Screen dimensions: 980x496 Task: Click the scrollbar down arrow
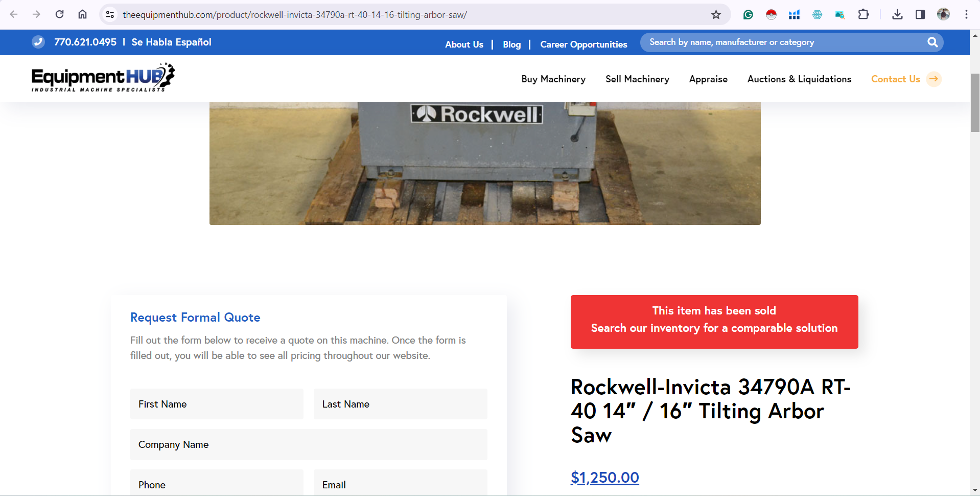[975, 490]
